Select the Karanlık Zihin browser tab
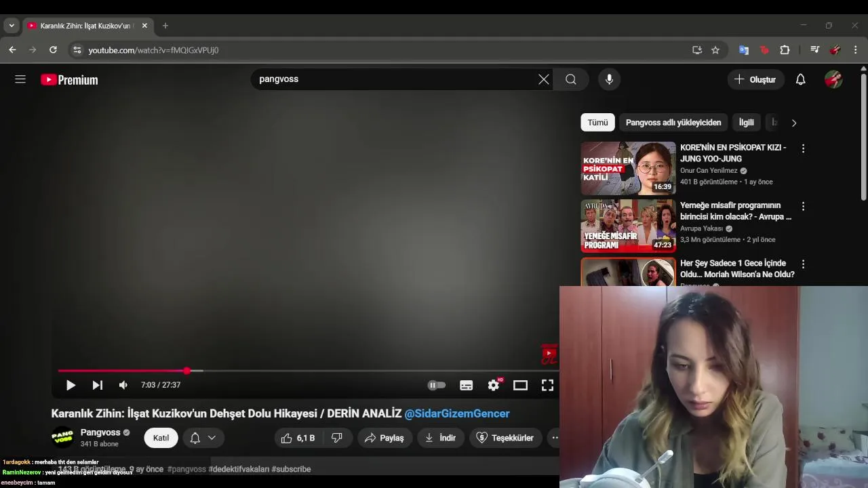Viewport: 868px width, 488px height. 87,26
